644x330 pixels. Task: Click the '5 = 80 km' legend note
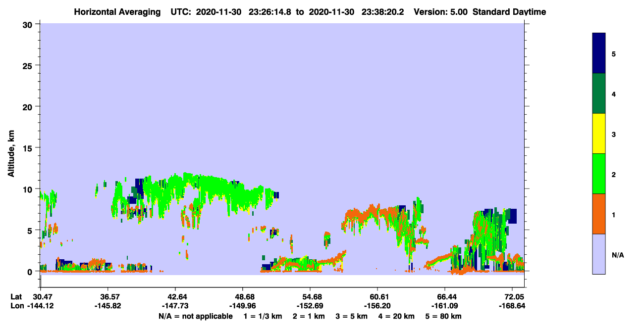point(444,316)
